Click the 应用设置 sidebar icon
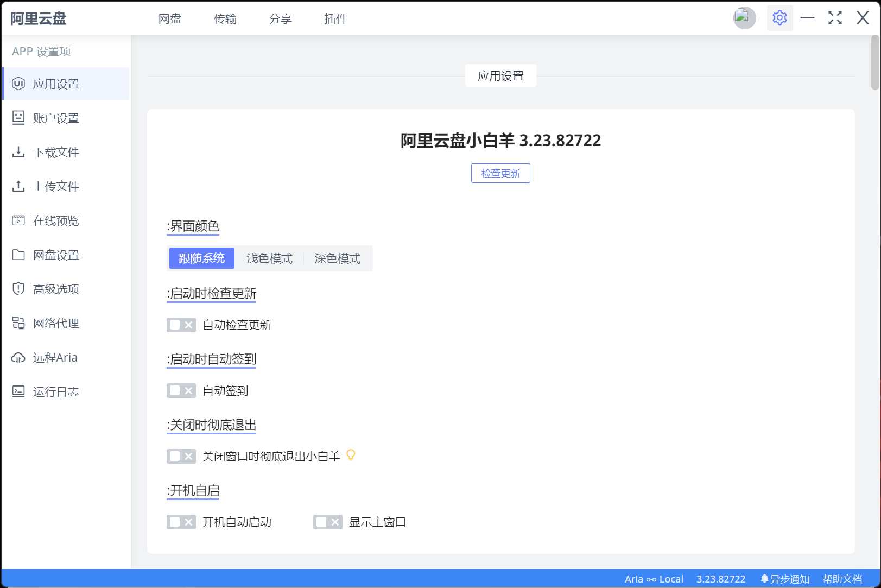 tap(18, 84)
